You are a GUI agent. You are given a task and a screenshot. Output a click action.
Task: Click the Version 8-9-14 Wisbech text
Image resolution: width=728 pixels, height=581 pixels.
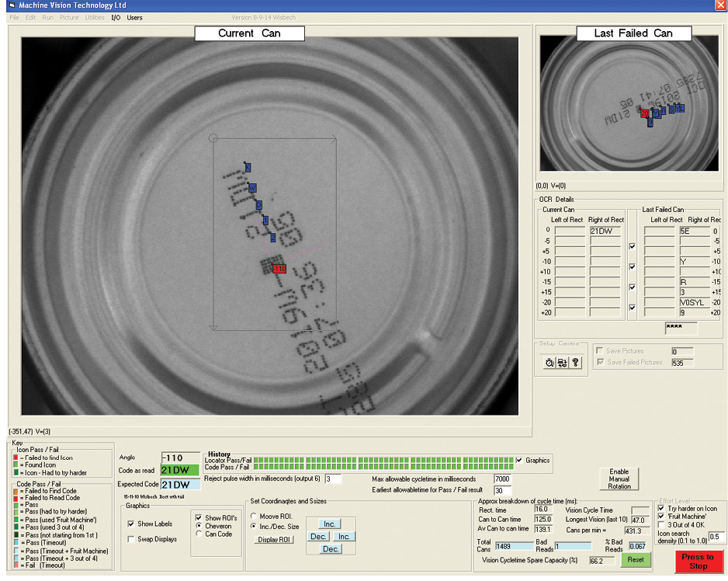click(264, 18)
